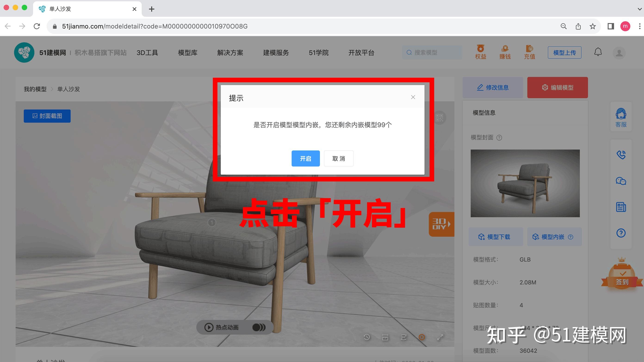The image size is (644, 362).
Task: Click the 开启 button in the dialog
Action: pyautogui.click(x=306, y=158)
